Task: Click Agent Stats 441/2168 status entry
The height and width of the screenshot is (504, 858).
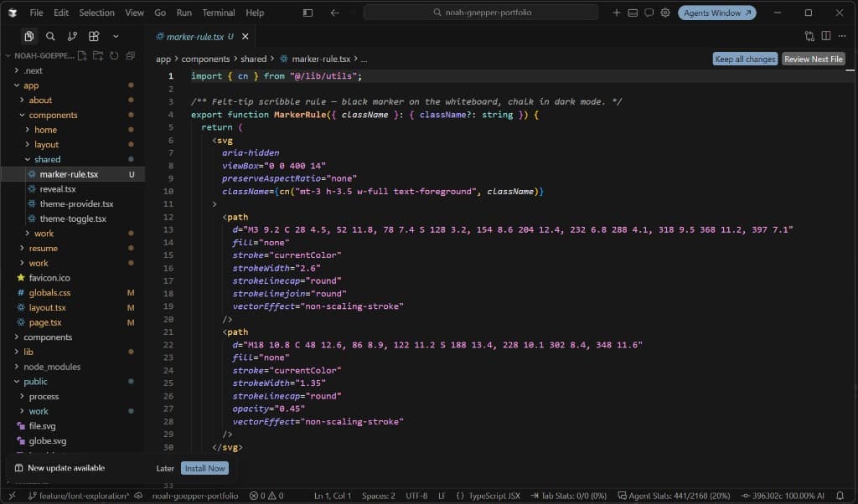Action: (674, 496)
